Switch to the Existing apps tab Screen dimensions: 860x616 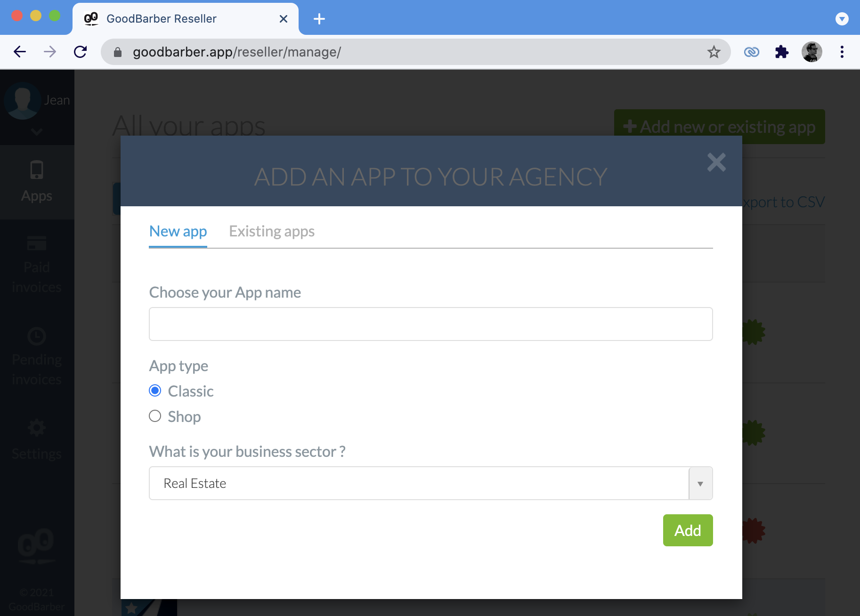(272, 231)
